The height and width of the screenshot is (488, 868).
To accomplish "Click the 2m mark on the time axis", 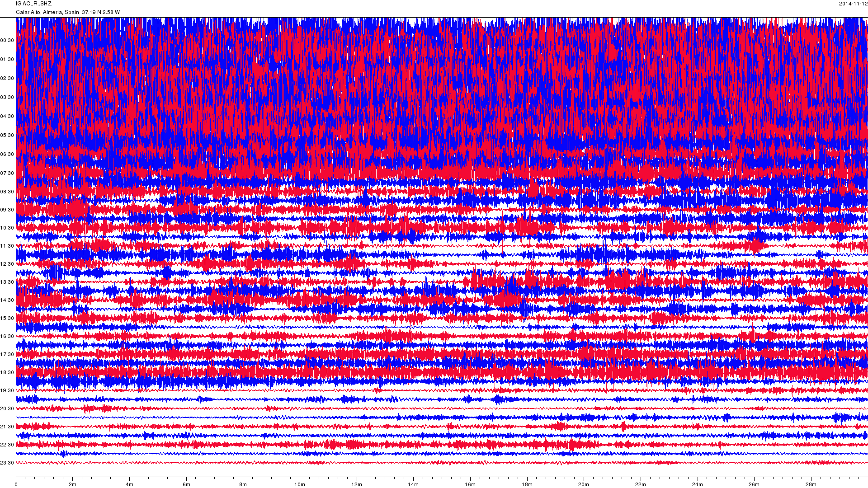I will point(73,485).
